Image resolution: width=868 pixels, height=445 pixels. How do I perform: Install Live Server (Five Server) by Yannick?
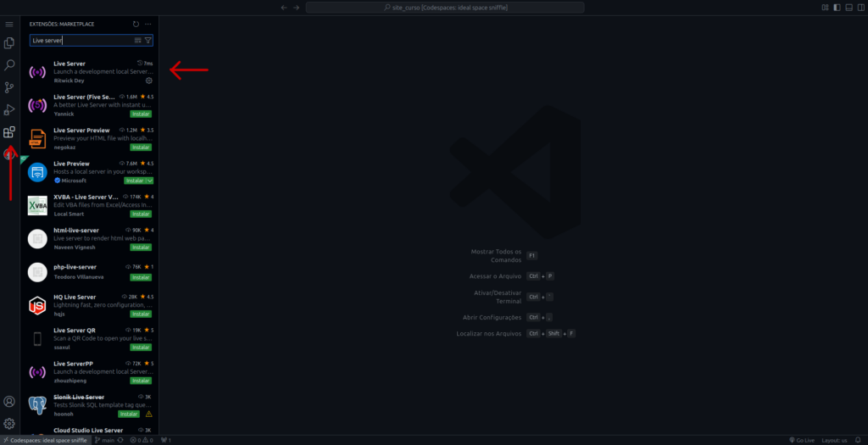pyautogui.click(x=141, y=114)
